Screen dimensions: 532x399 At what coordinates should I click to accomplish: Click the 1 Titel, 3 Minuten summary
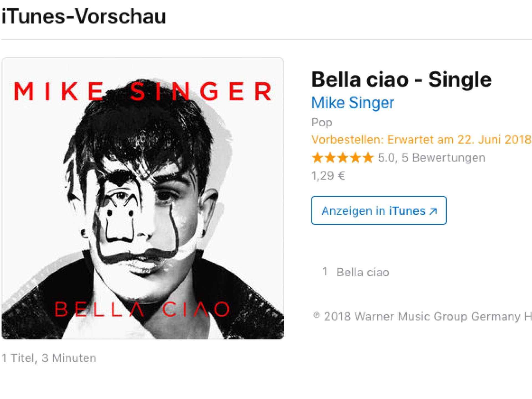49,358
